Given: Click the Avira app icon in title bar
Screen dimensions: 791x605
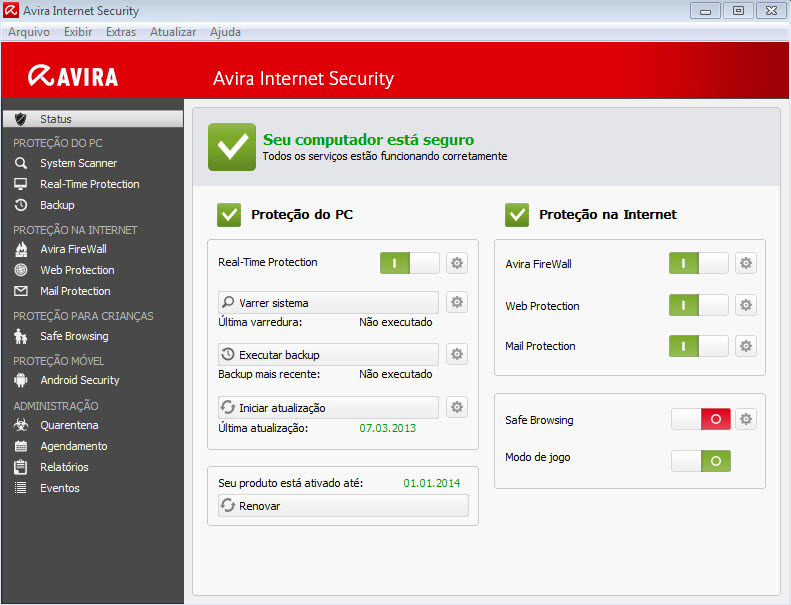Looking at the screenshot, I should coord(11,10).
